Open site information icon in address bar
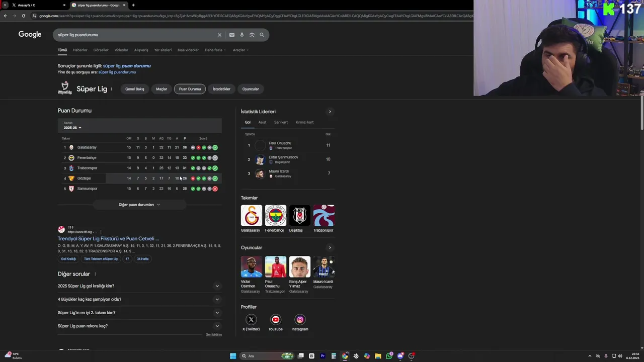 [x=34, y=16]
